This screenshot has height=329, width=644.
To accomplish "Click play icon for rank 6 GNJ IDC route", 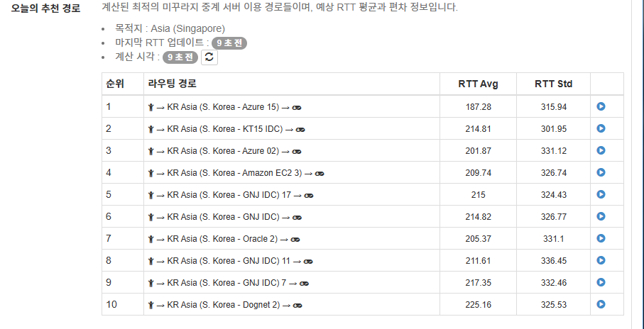I will (601, 216).
